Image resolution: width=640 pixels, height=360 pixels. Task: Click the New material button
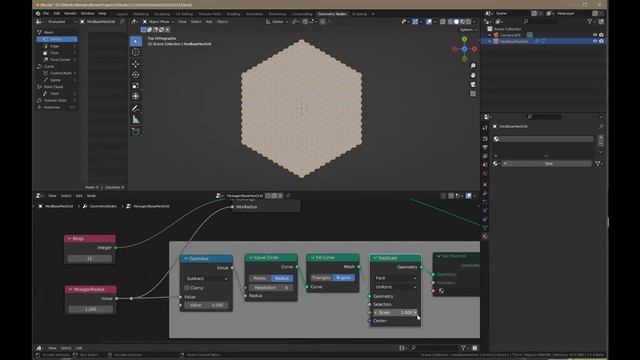coord(548,163)
